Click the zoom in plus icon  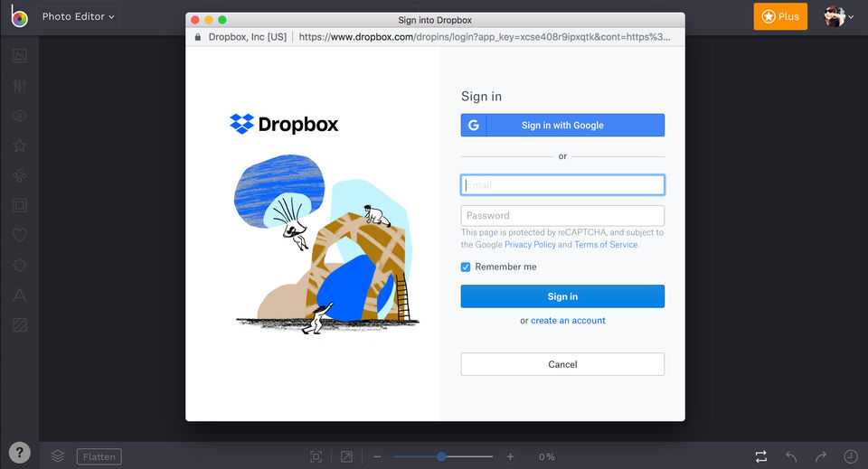(x=510, y=457)
